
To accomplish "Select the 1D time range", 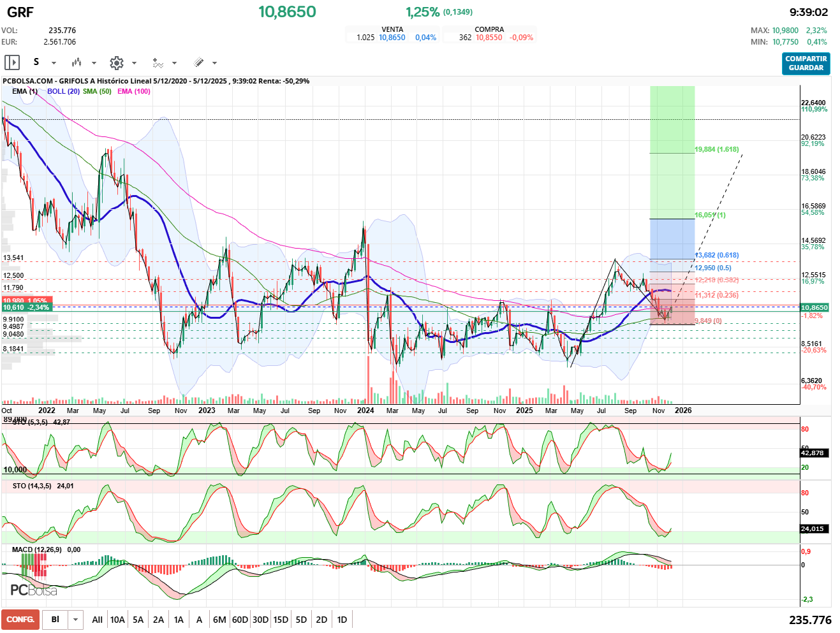I will (342, 620).
